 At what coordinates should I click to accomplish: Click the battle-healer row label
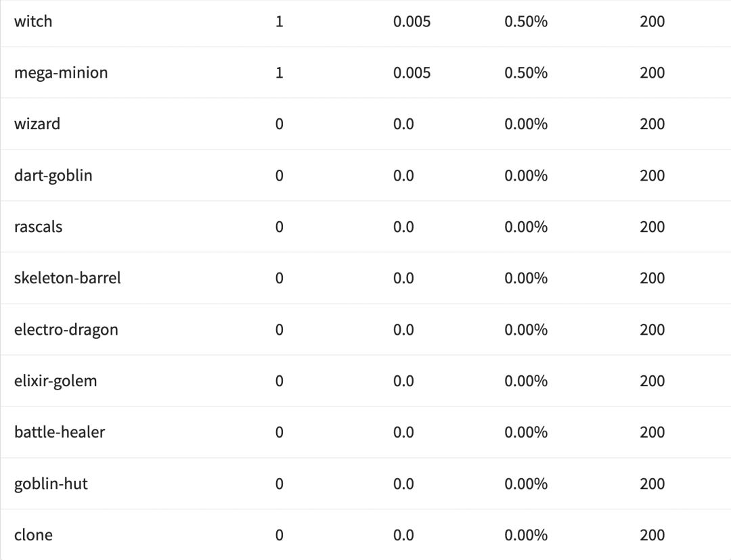click(60, 433)
